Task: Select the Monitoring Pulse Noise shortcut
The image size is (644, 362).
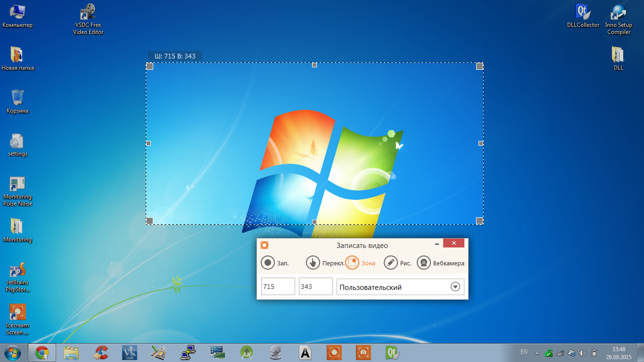Action: click(17, 191)
